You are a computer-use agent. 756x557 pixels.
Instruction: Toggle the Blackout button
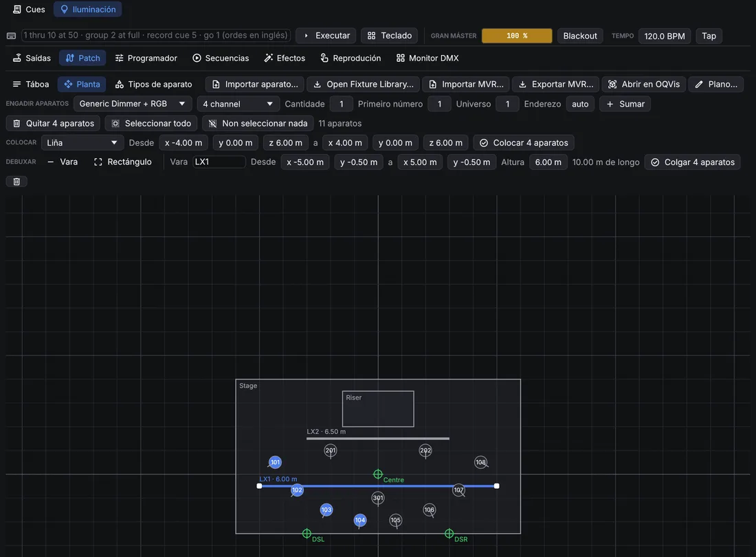point(580,36)
